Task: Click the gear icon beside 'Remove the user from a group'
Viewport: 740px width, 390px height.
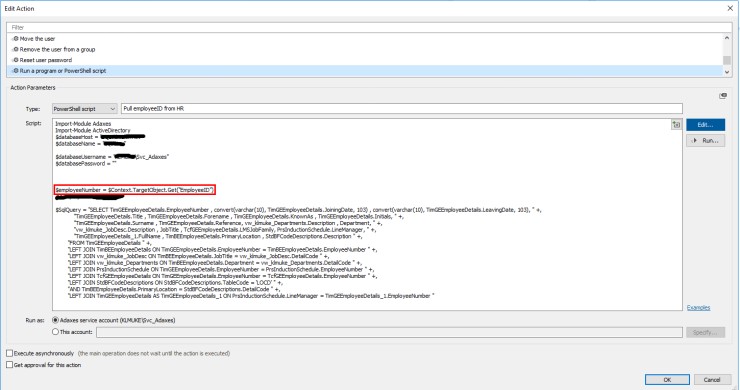Action: coord(16,49)
